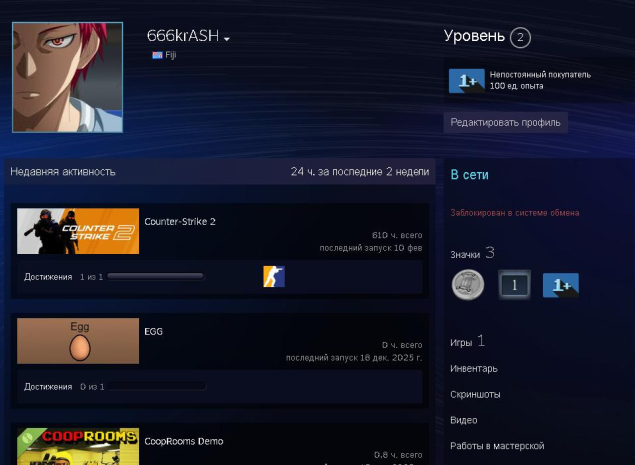Click the level 2 circle icon

pos(520,38)
